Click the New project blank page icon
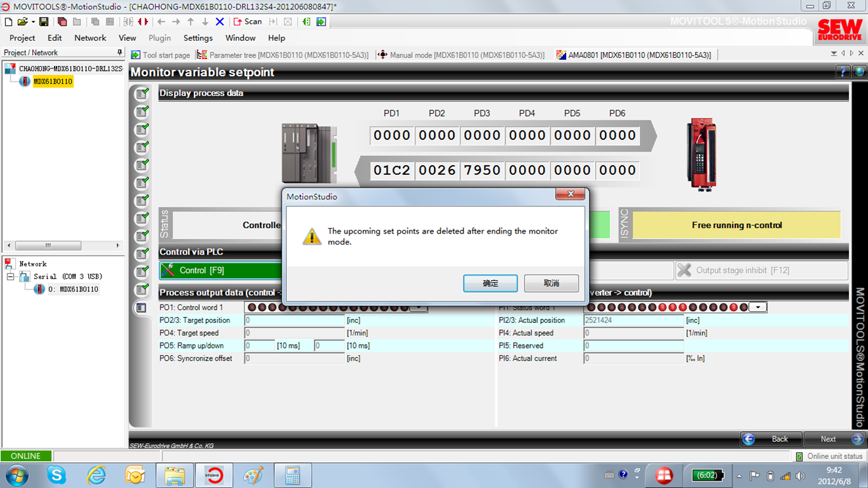This screenshot has height=488, width=868. point(9,22)
